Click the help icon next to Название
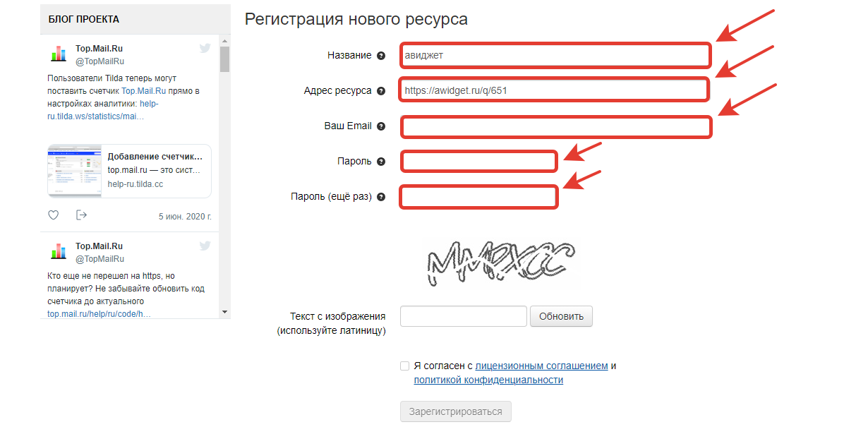868x439 pixels. (381, 56)
